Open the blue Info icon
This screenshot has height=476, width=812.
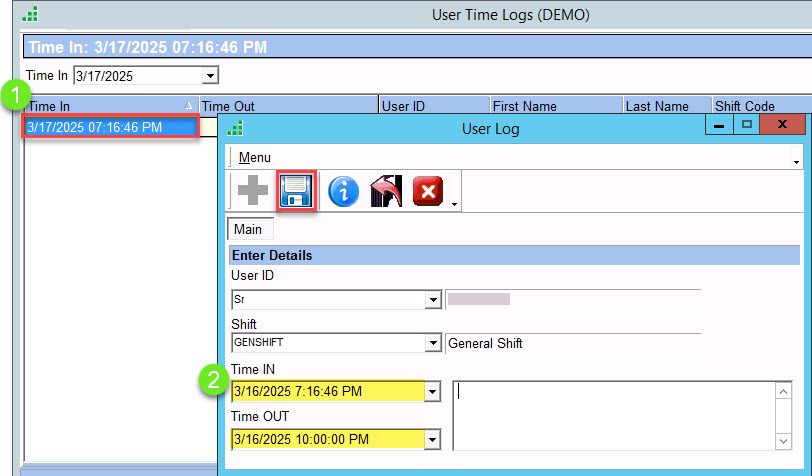(343, 191)
